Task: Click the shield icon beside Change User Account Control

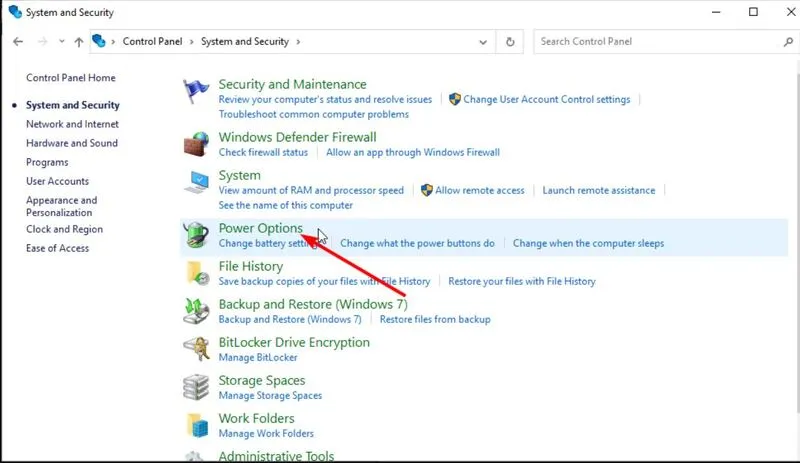Action: (455, 99)
